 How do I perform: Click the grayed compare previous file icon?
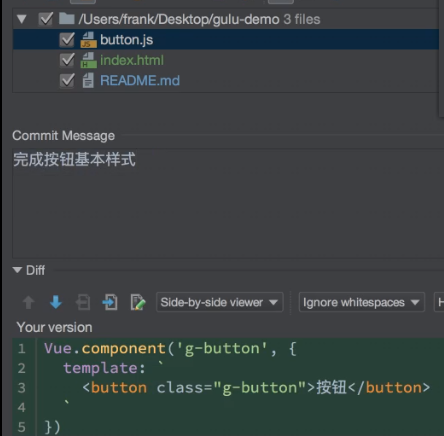click(x=83, y=302)
